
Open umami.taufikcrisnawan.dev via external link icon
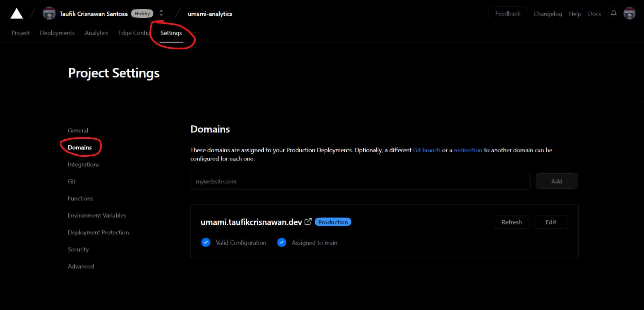pyautogui.click(x=308, y=222)
